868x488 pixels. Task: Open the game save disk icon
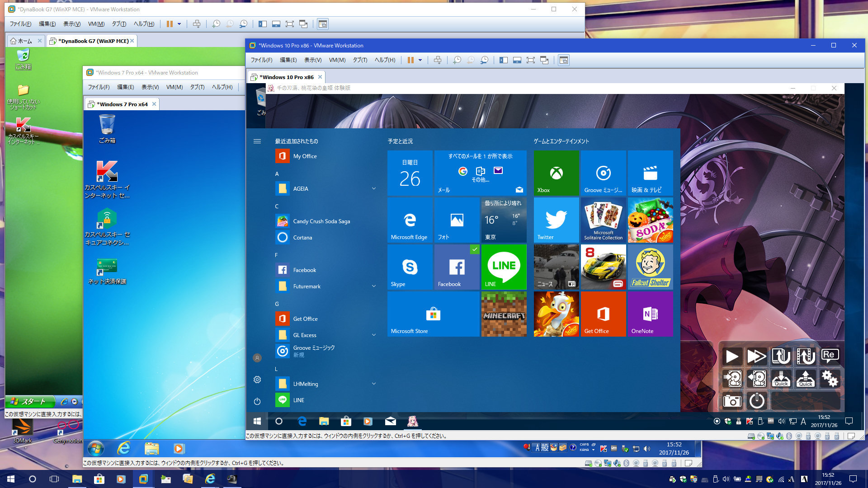click(x=732, y=379)
